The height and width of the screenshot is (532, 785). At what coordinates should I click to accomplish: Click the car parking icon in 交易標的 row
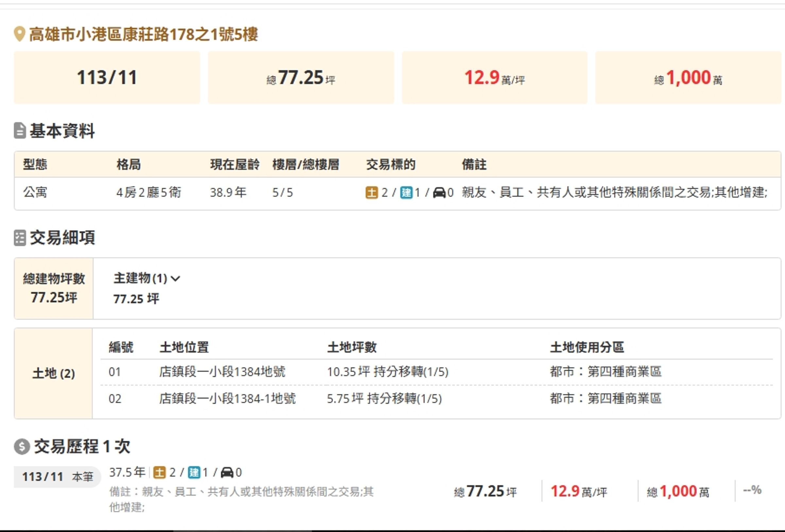click(x=439, y=192)
